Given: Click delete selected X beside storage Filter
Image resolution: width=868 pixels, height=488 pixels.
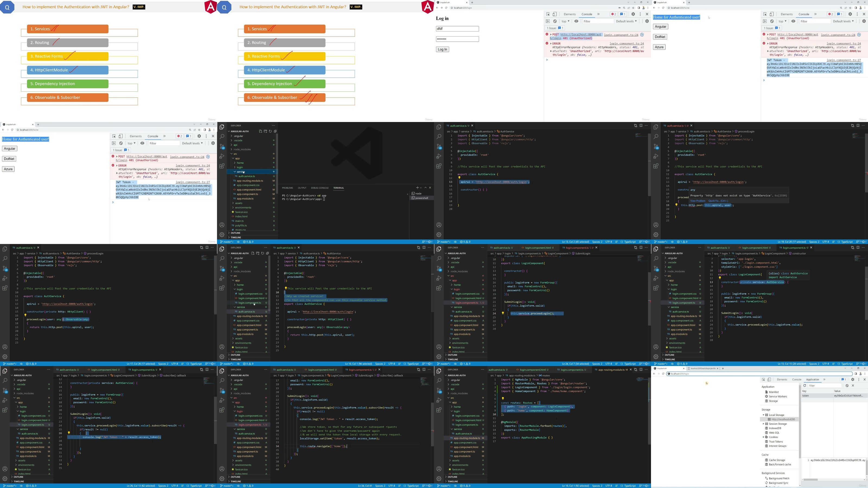Looking at the screenshot, I should (853, 386).
